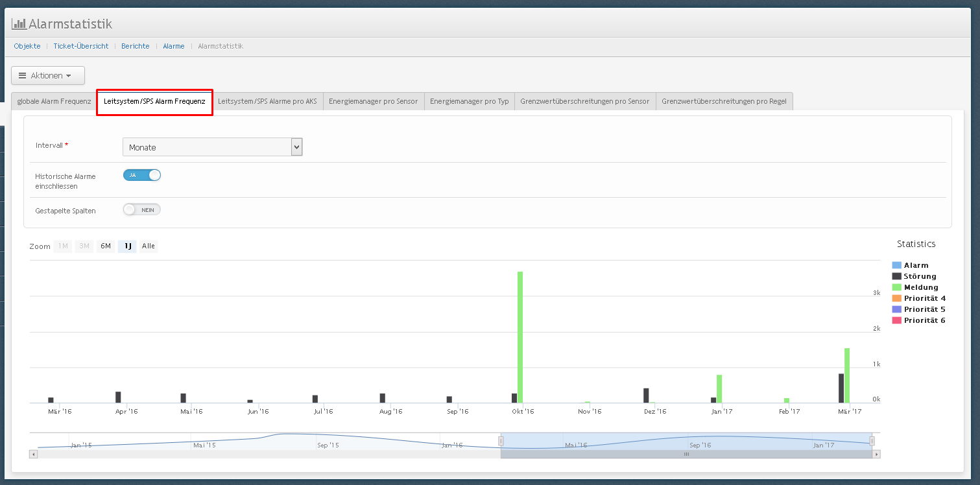
Task: Click the Alarmstatistik breadcrumb text
Action: coord(221,46)
